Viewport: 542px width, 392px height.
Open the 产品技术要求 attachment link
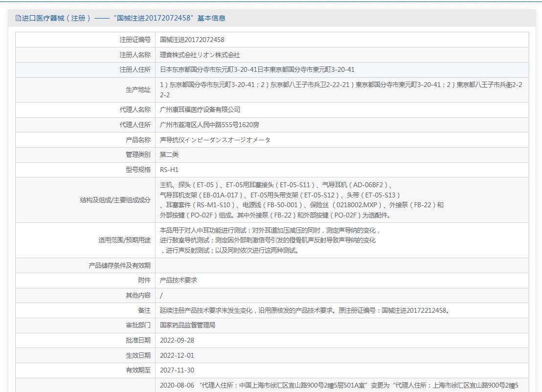[x=178, y=280]
